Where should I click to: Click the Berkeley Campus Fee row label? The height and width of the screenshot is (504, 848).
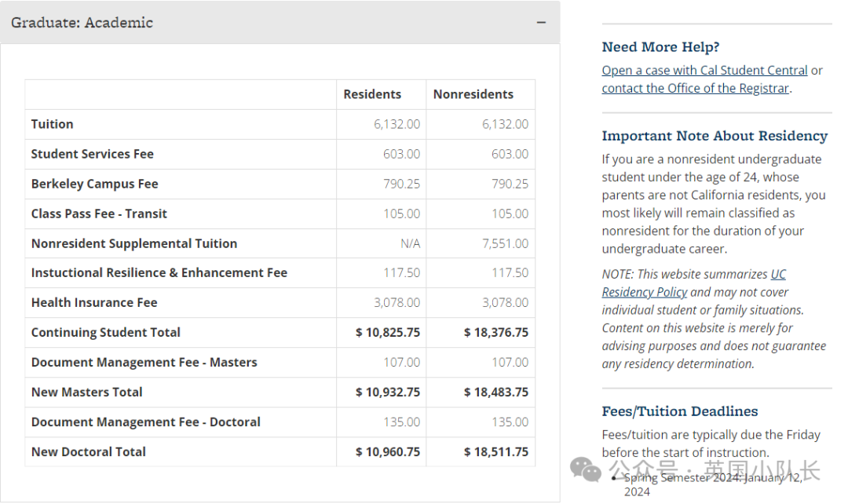click(x=95, y=184)
